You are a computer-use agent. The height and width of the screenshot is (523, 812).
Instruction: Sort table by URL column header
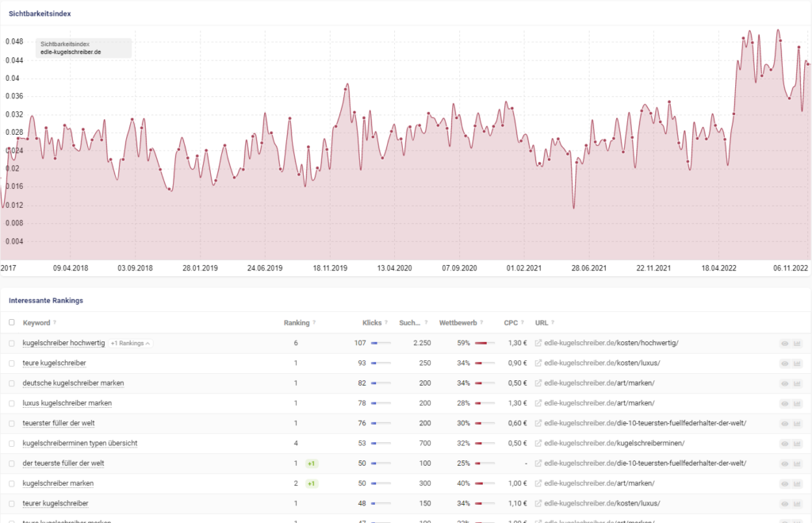541,322
